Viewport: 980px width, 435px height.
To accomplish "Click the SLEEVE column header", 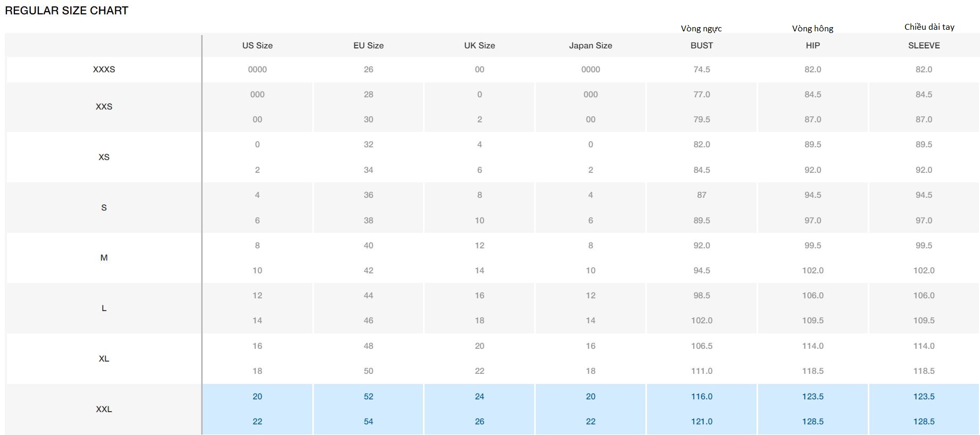I will (x=924, y=46).
